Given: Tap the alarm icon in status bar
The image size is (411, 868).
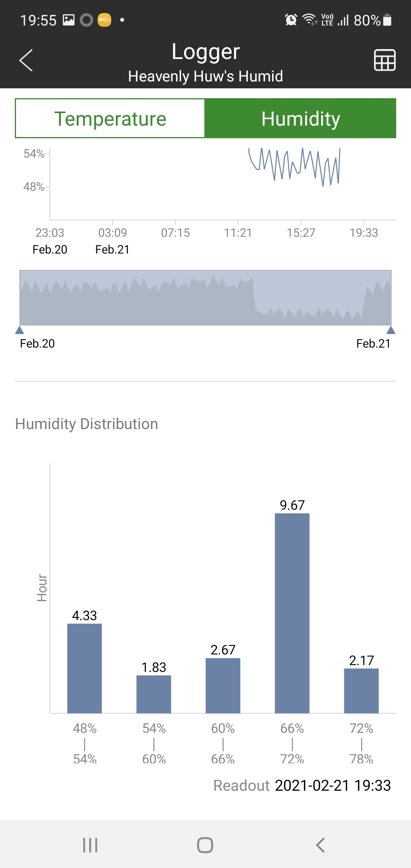Looking at the screenshot, I should click(291, 20).
